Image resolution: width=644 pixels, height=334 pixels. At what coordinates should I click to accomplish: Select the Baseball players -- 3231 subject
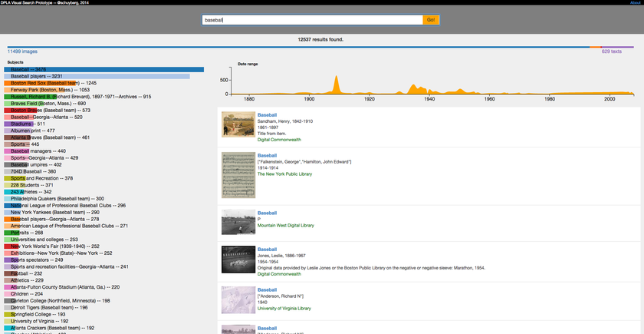(97, 76)
